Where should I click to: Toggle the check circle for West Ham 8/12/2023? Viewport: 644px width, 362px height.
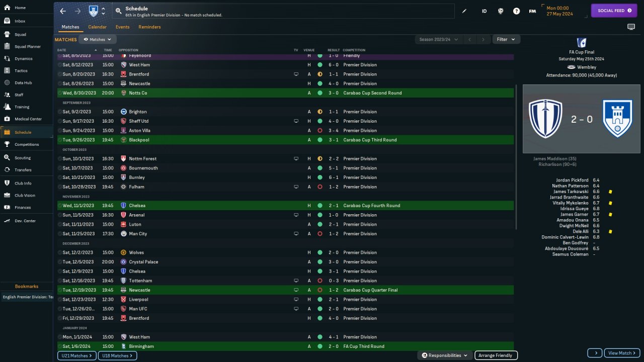click(x=60, y=65)
